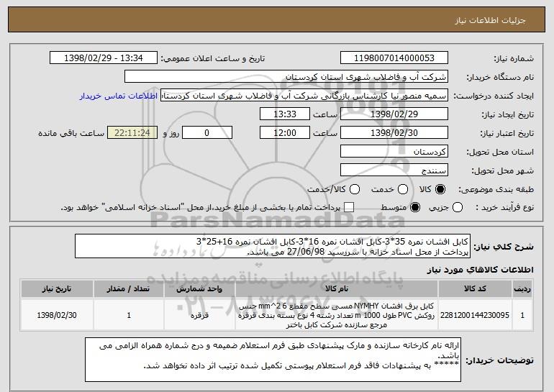This screenshot has width=554, height=392.
Task: Click the نوع فرآیند خرید label
Action: click(x=504, y=207)
